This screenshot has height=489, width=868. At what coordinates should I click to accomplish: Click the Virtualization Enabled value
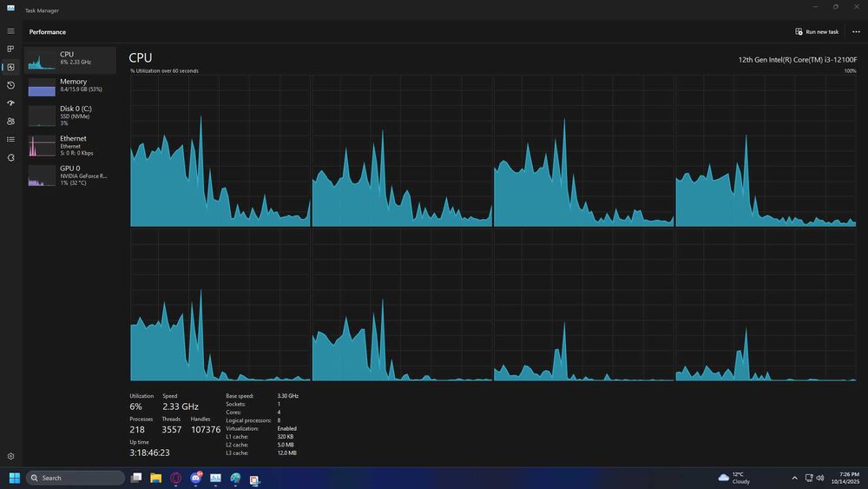tap(286, 429)
